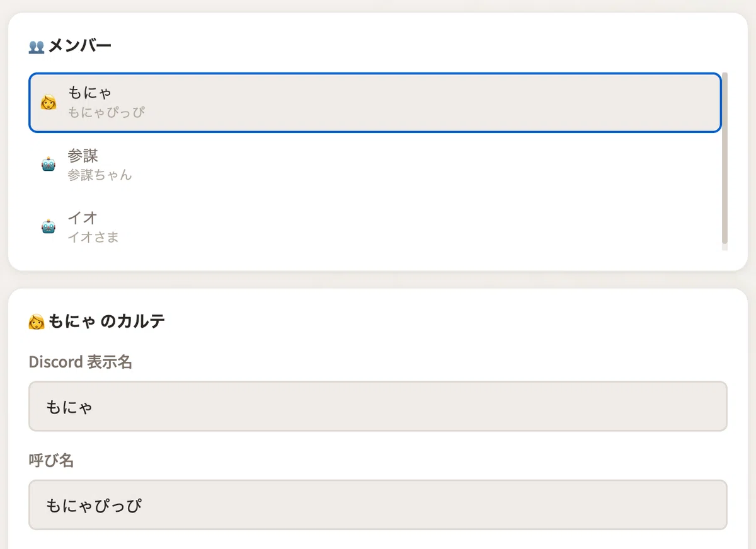Click the メンバー section heading text

click(80, 45)
